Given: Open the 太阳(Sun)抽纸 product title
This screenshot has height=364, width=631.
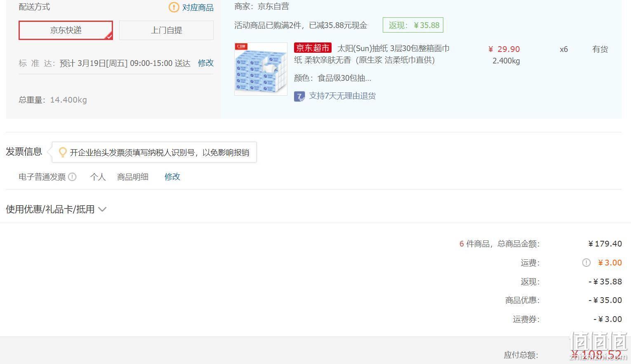Looking at the screenshot, I should 372,54.
